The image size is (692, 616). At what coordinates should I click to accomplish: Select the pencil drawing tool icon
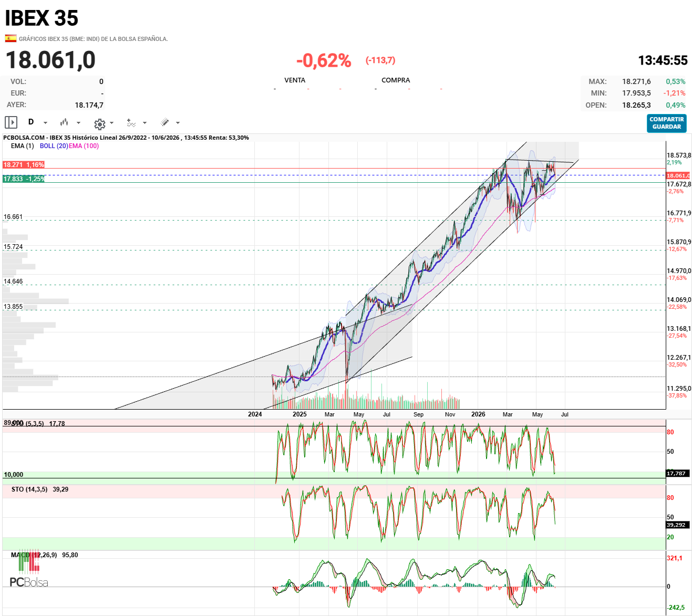pos(165,122)
